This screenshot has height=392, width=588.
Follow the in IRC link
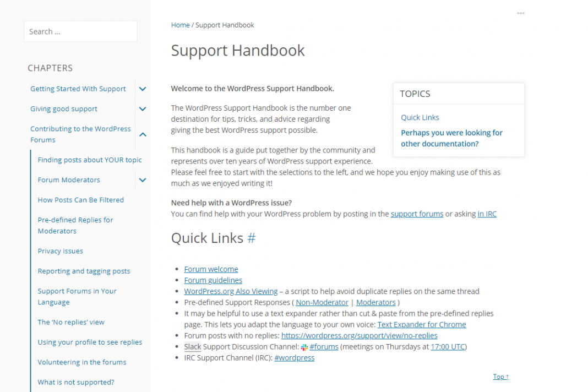487,214
